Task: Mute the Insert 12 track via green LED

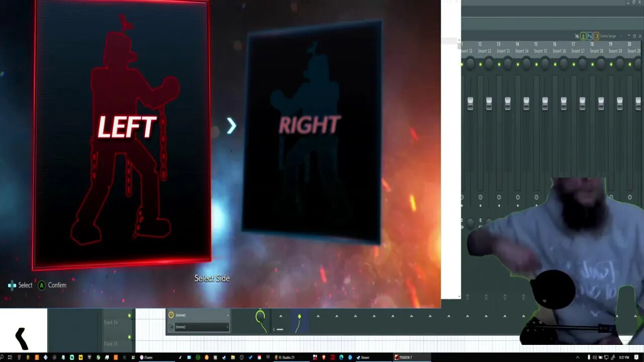Action: coord(480,64)
